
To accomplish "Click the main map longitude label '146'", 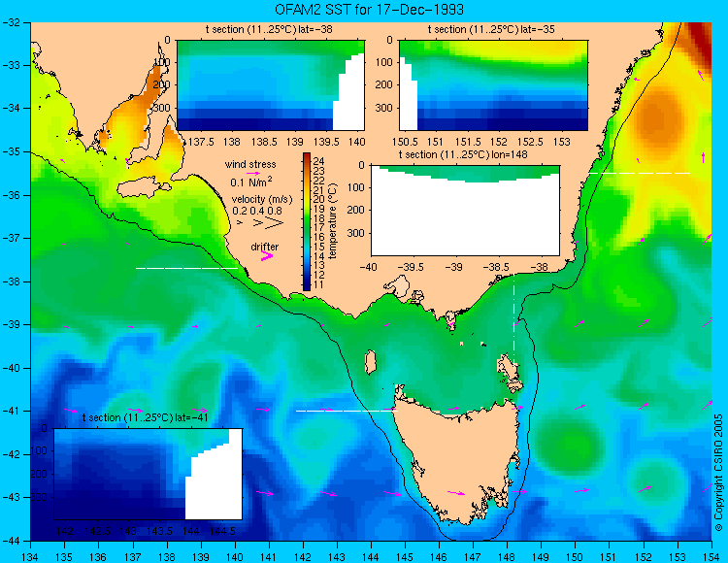I will click(439, 557).
